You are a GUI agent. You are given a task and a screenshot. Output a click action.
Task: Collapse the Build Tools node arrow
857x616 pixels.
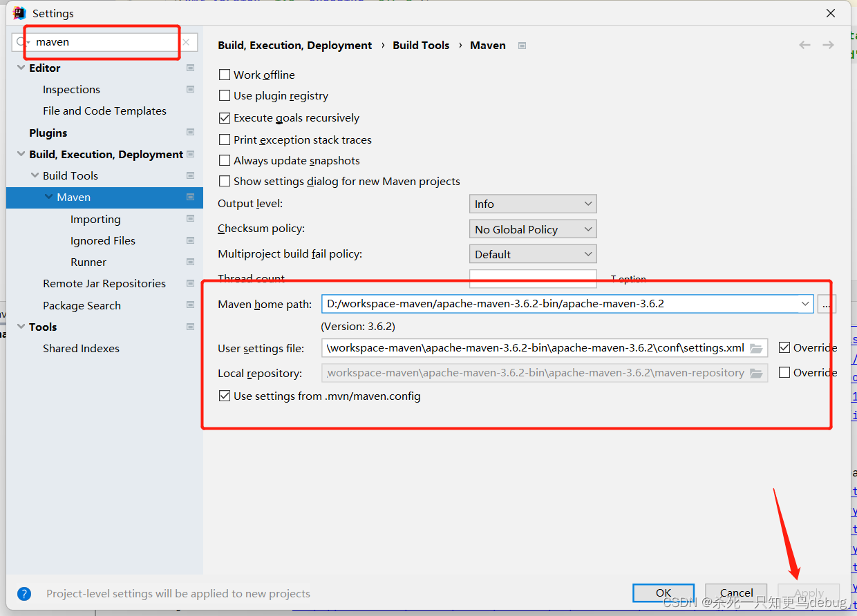click(x=35, y=175)
